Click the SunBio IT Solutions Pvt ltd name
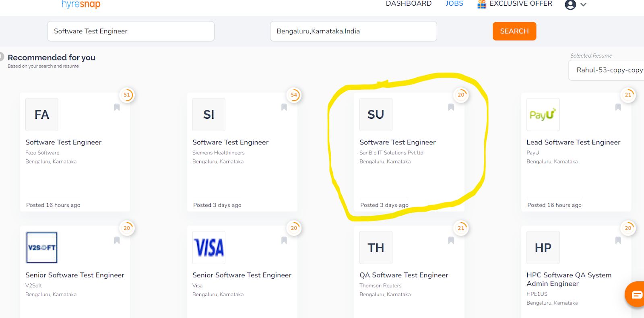The image size is (644, 318). (392, 153)
